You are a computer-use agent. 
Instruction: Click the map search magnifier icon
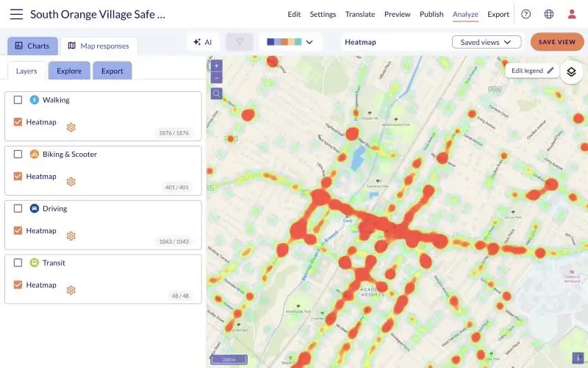coord(216,93)
